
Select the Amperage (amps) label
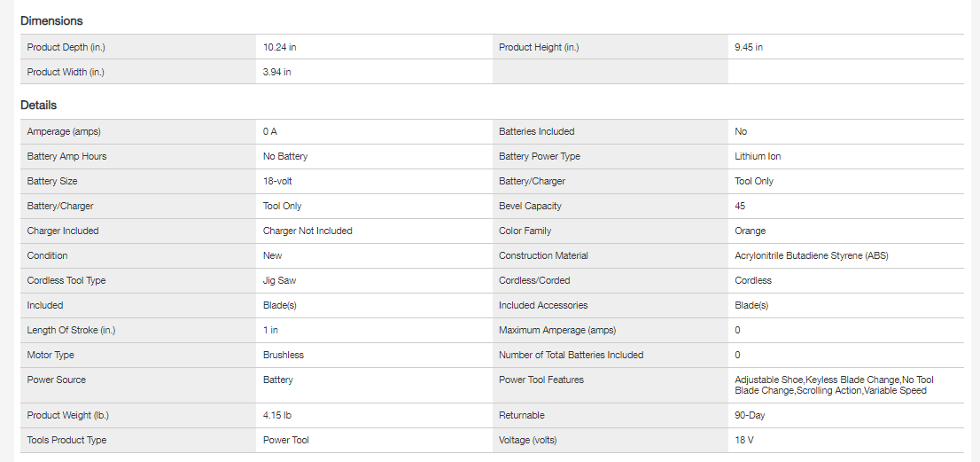(64, 131)
